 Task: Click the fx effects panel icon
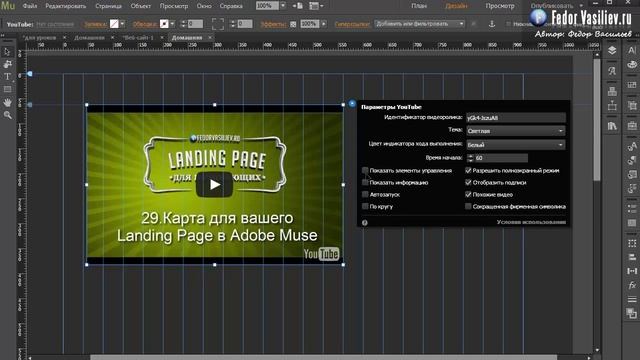coord(632,285)
